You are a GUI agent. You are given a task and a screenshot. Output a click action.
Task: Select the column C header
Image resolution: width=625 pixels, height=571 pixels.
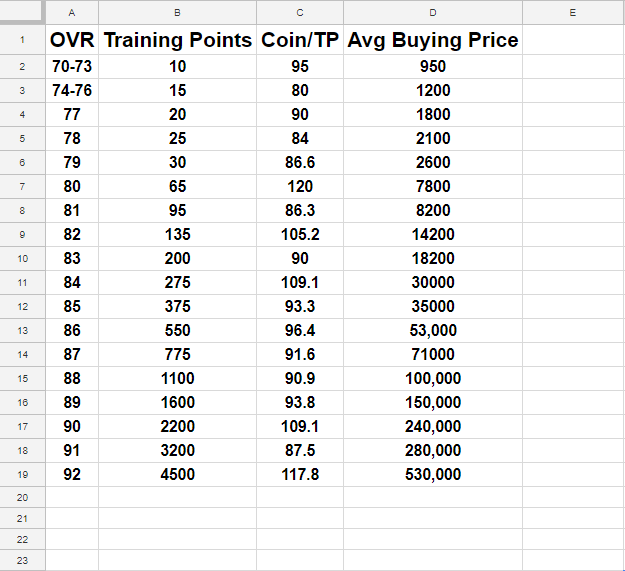click(300, 12)
